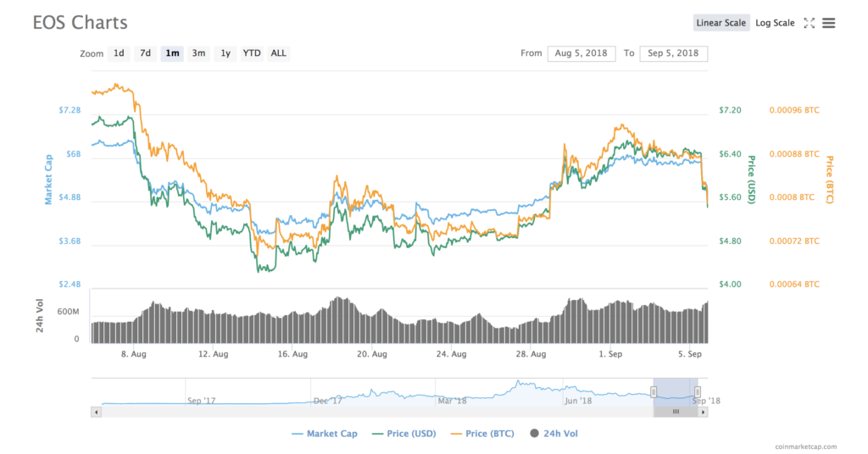Image resolution: width=868 pixels, height=454 pixels.
Task: Toggle Price (USD) series in legend
Action: pos(405,434)
